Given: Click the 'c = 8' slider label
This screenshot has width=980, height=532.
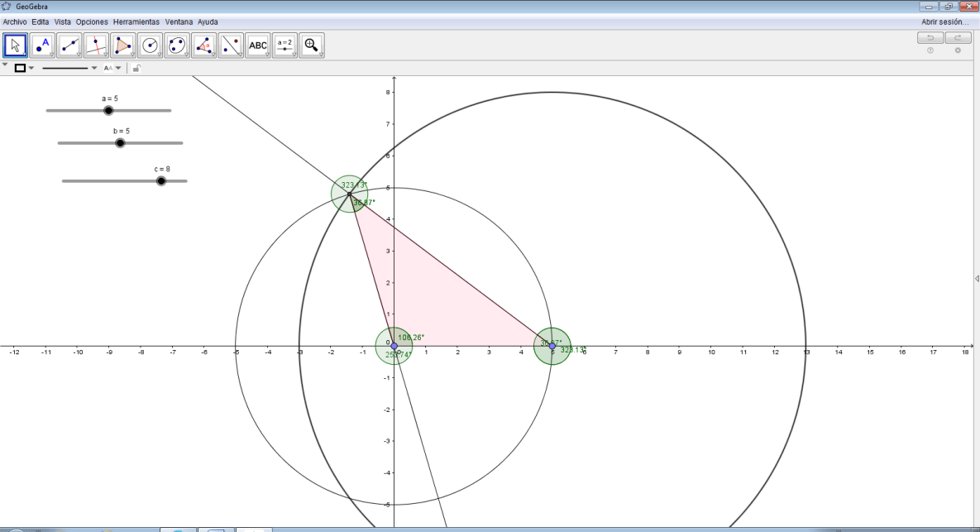Looking at the screenshot, I should pyautogui.click(x=162, y=170).
